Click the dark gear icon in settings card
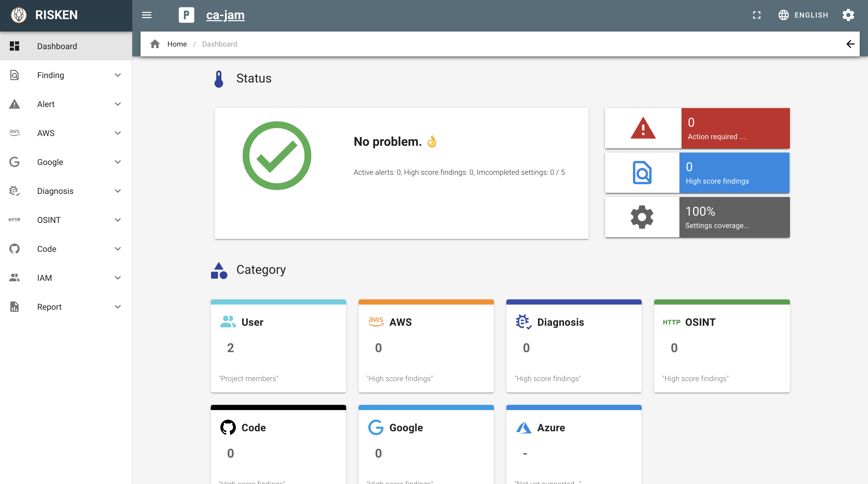This screenshot has width=868, height=484. click(x=642, y=217)
